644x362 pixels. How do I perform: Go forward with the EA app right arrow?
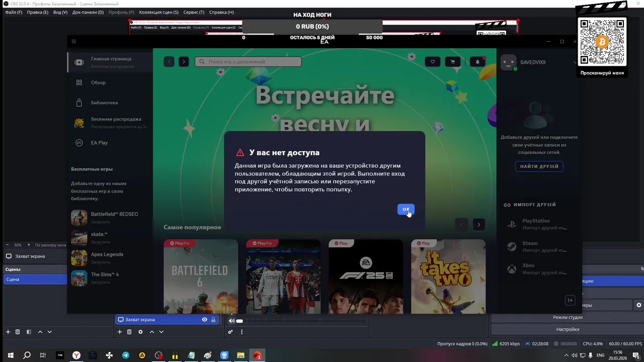coord(184,62)
